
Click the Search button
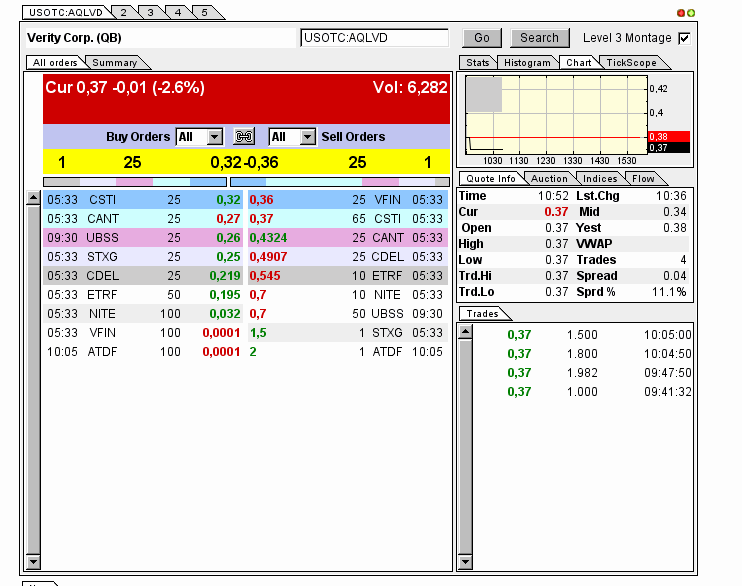pos(539,38)
